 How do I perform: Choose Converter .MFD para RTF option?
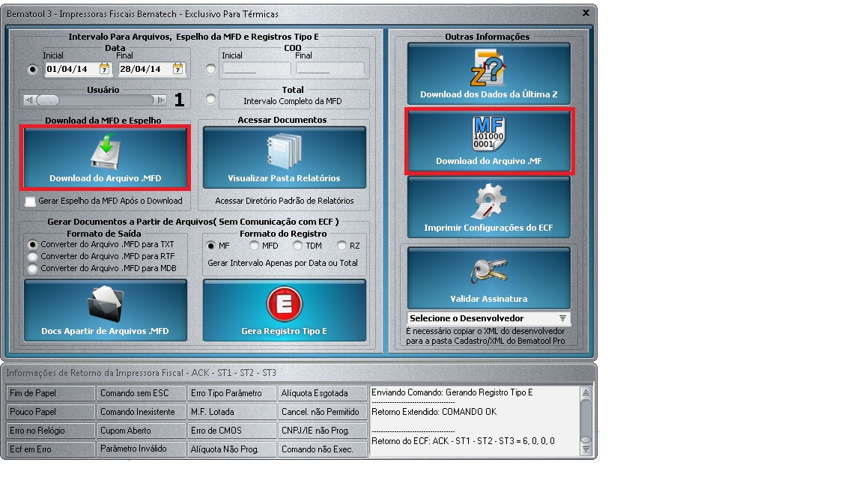coord(33,256)
